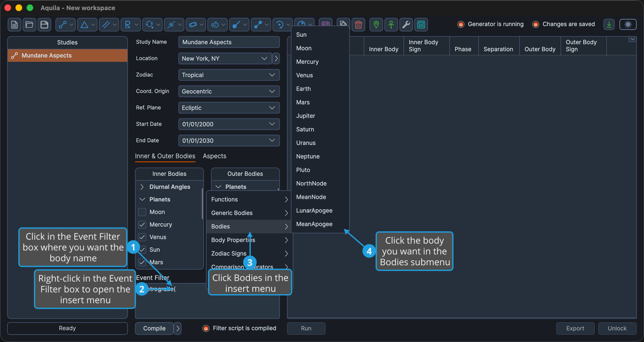Click the Study Name input field
The height and width of the screenshot is (342, 644).
(x=229, y=42)
